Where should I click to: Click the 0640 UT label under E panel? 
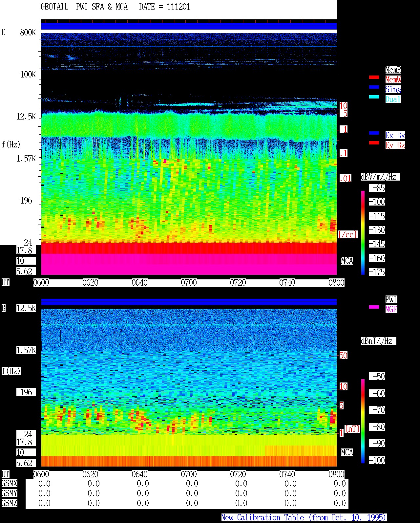coord(139,283)
